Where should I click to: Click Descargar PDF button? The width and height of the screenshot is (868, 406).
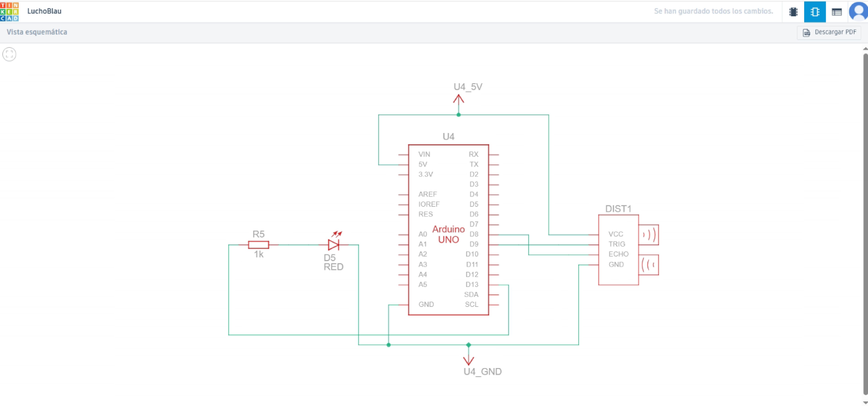[x=829, y=32]
